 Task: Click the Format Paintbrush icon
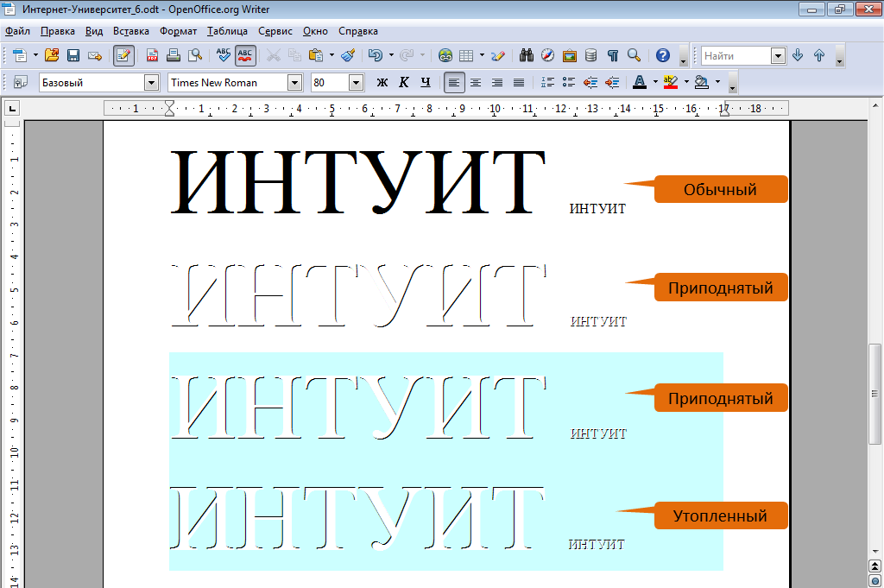point(348,56)
